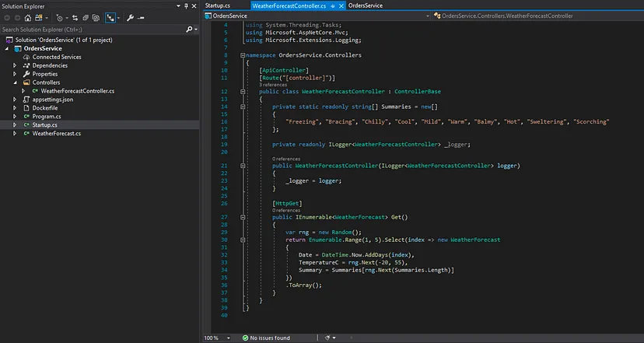Expand the appsettings.json node arrow
The width and height of the screenshot is (644, 343).
[15, 100]
